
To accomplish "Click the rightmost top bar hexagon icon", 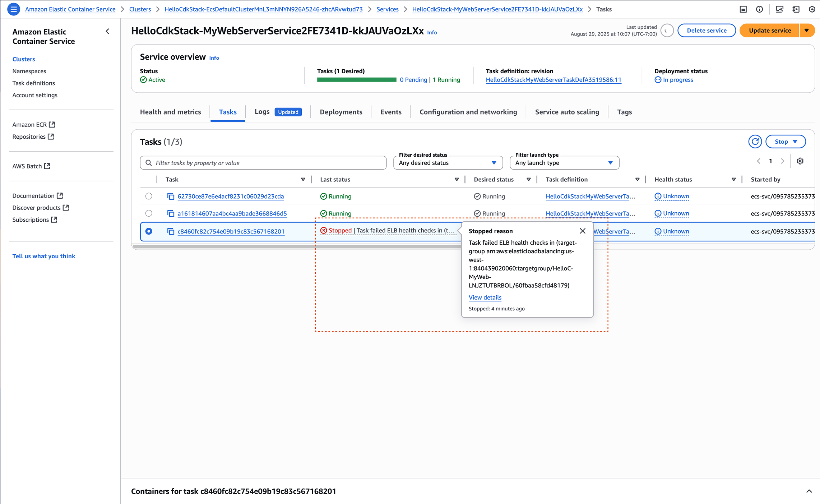I will point(812,9).
